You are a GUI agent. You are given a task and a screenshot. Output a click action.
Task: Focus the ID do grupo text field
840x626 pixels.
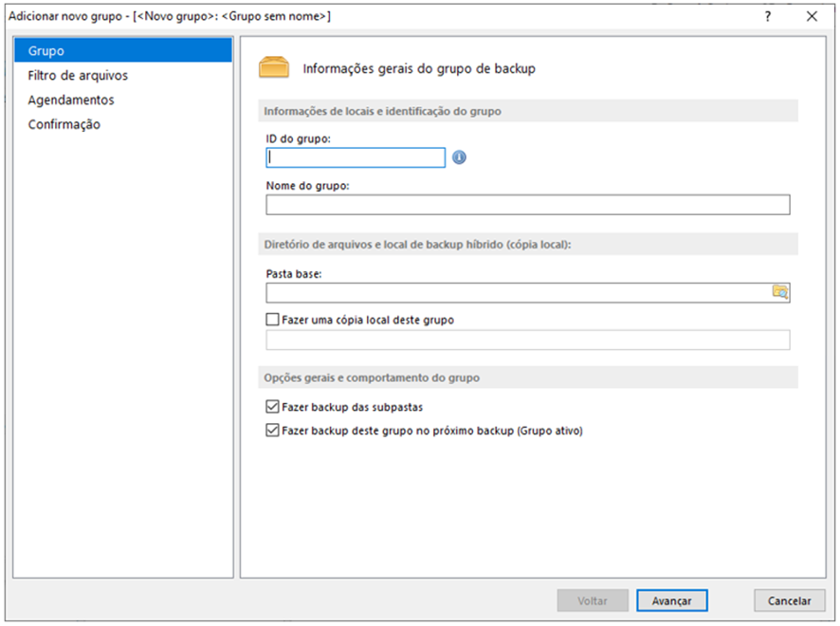(356, 157)
